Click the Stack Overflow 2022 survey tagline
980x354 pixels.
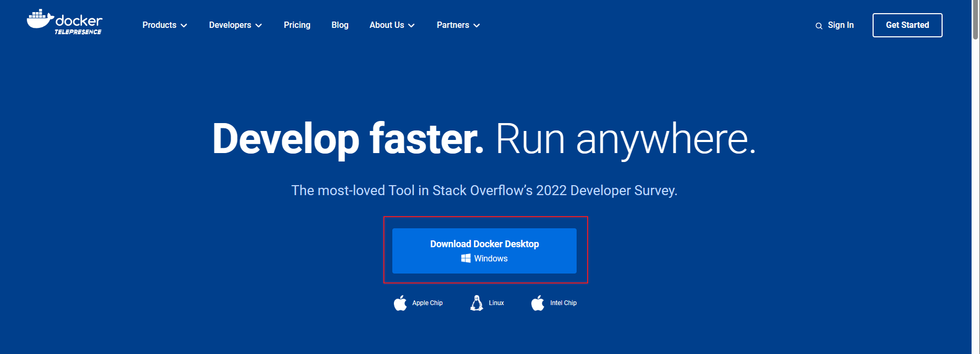point(484,190)
